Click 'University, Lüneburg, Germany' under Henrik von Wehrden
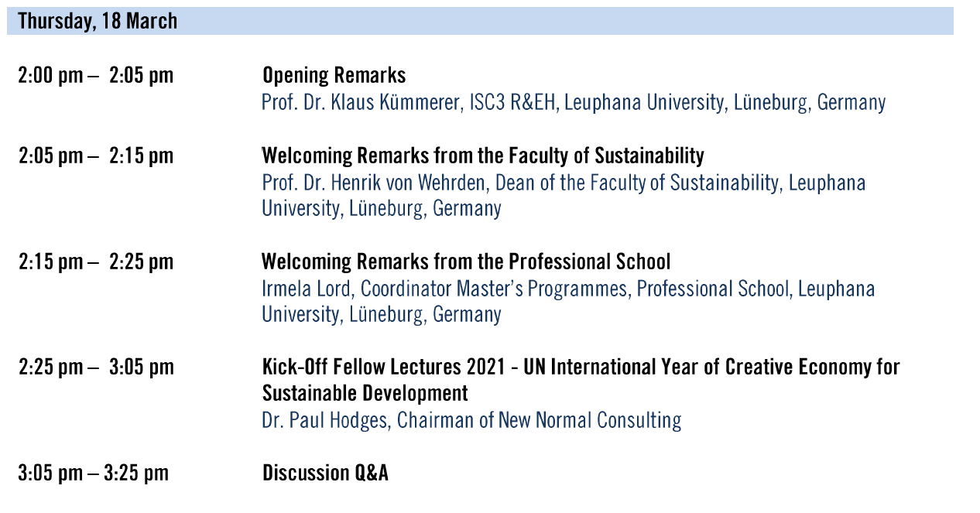The image size is (980, 513). [381, 209]
